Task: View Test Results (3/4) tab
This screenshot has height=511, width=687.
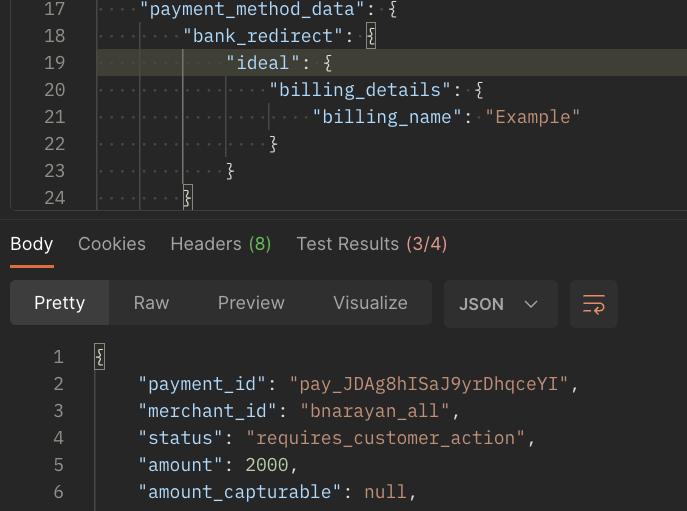Action: tap(372, 244)
